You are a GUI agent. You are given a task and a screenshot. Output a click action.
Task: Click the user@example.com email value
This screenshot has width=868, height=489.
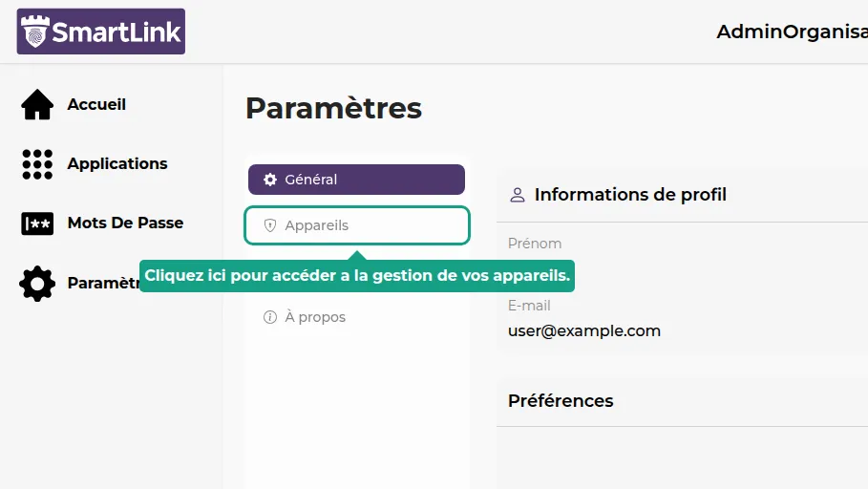pos(584,331)
